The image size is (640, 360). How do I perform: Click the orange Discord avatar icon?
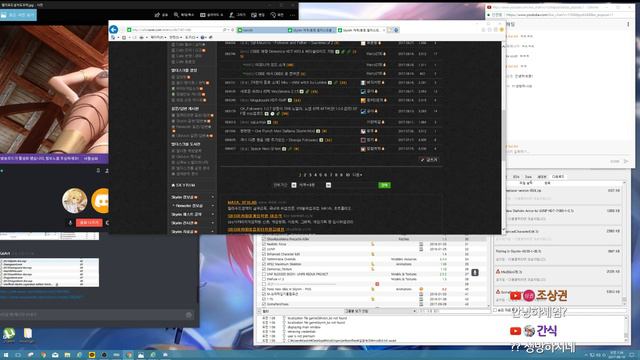coord(100,200)
